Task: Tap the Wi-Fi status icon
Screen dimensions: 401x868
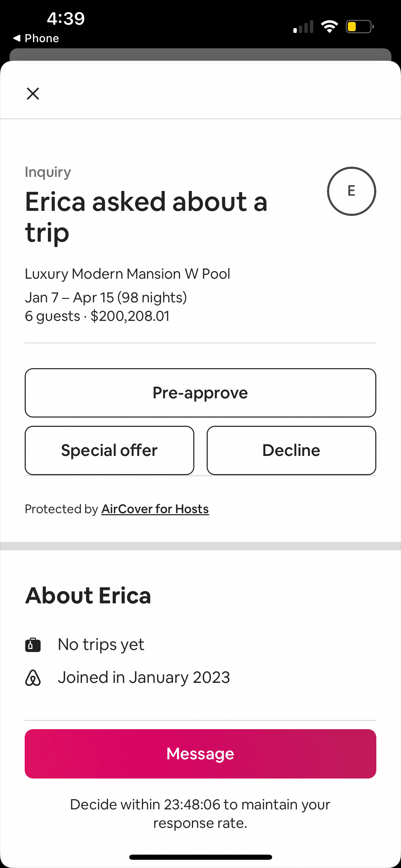Action: [x=329, y=26]
